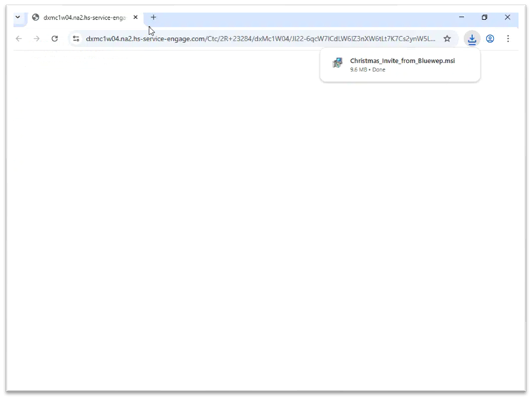This screenshot has height=400, width=532.
Task: Reload the current page
Action: pos(55,39)
